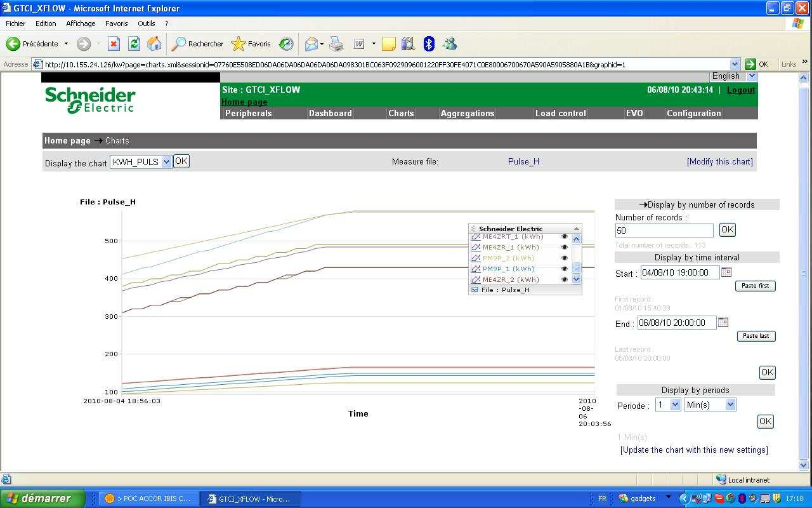Viewport: 812px width, 508px height.
Task: Click the Logout link
Action: tap(741, 90)
